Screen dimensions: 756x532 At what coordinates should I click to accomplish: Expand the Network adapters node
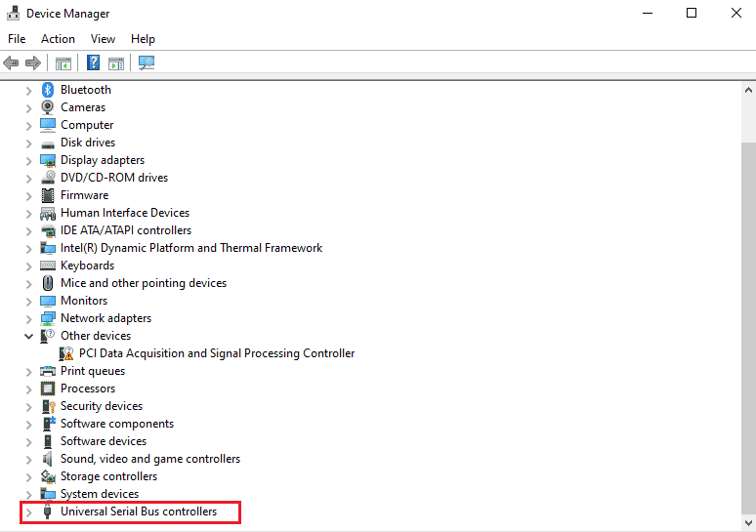click(28, 318)
